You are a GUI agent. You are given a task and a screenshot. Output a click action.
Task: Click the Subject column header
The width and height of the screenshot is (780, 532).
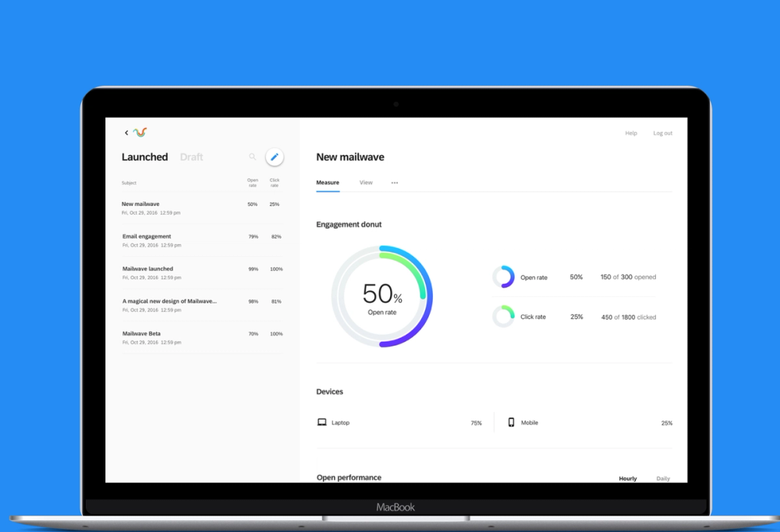129,183
